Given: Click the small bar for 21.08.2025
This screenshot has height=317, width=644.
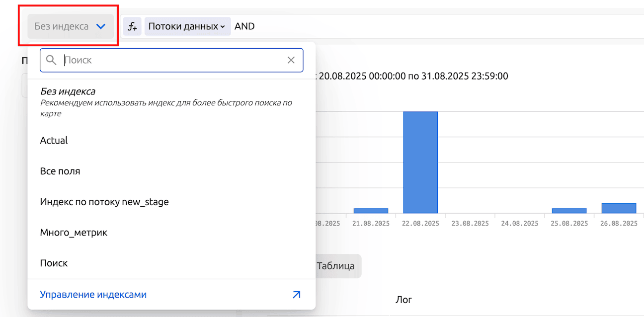Looking at the screenshot, I should point(371,211).
